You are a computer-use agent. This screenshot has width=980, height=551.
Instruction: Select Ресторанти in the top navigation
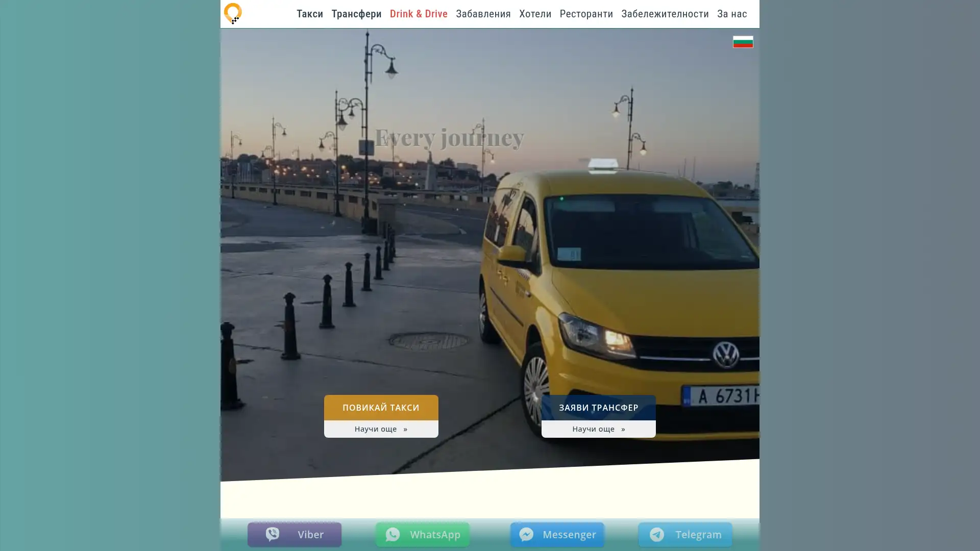pyautogui.click(x=586, y=14)
